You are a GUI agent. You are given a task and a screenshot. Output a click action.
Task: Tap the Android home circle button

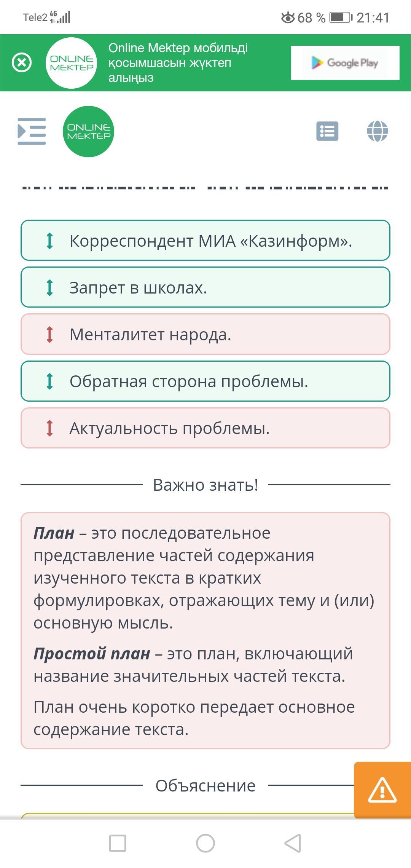click(205, 843)
